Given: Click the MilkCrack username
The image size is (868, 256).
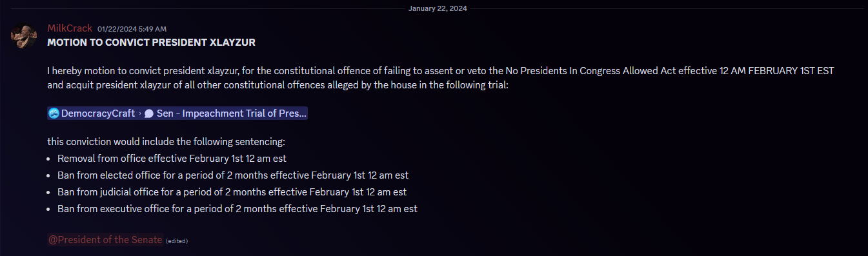Looking at the screenshot, I should click(70, 28).
